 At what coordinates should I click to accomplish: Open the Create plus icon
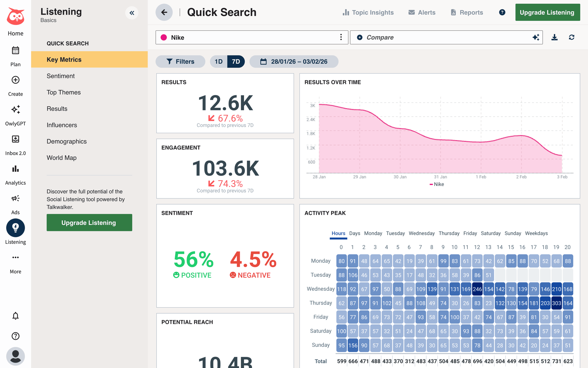(x=15, y=80)
